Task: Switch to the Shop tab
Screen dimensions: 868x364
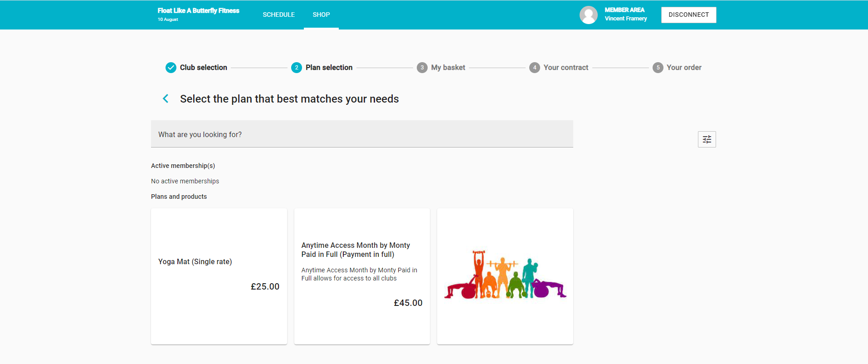Action: pyautogui.click(x=321, y=15)
